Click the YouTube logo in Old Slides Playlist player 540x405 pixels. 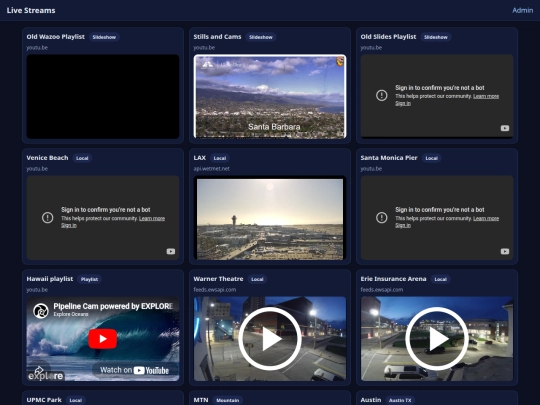[x=505, y=128]
